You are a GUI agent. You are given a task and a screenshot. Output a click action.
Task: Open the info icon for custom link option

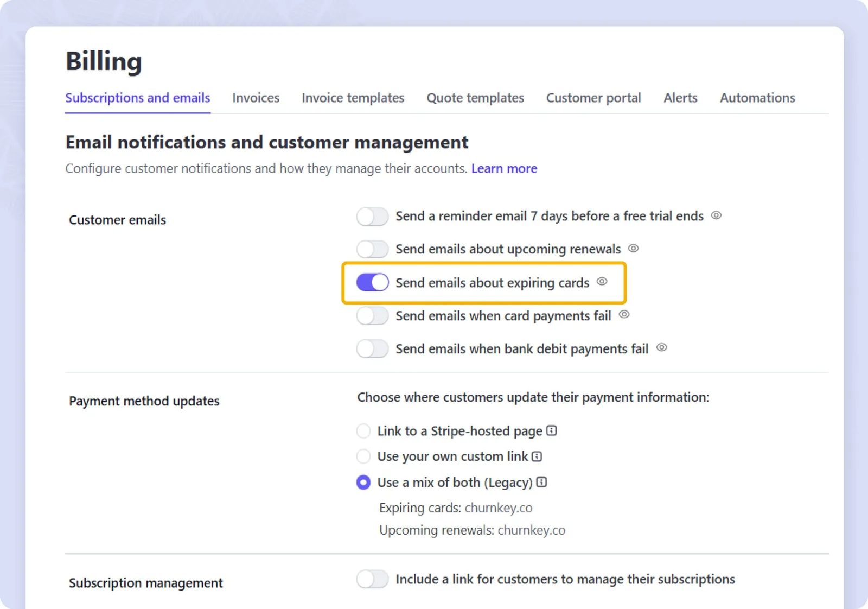[x=537, y=456]
